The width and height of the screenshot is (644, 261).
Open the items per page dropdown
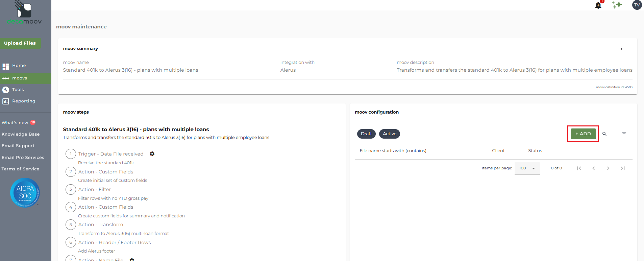coord(527,168)
